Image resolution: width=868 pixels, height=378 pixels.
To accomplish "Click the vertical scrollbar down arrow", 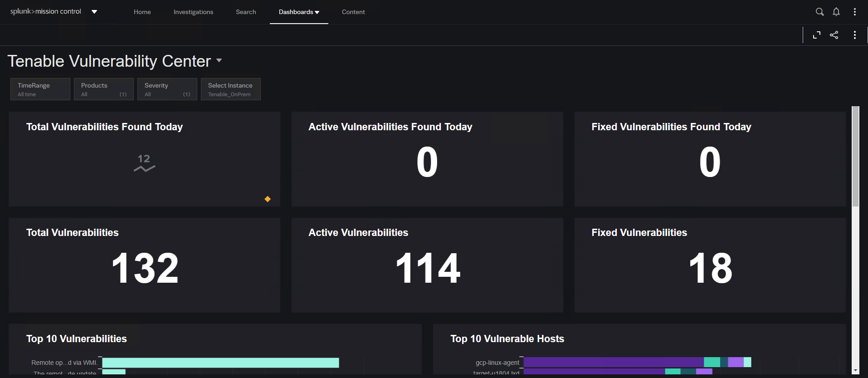I will pos(855,370).
